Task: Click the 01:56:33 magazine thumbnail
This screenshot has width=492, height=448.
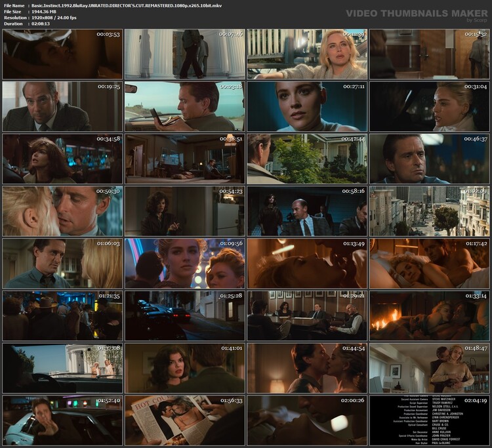Action: tap(184, 420)
